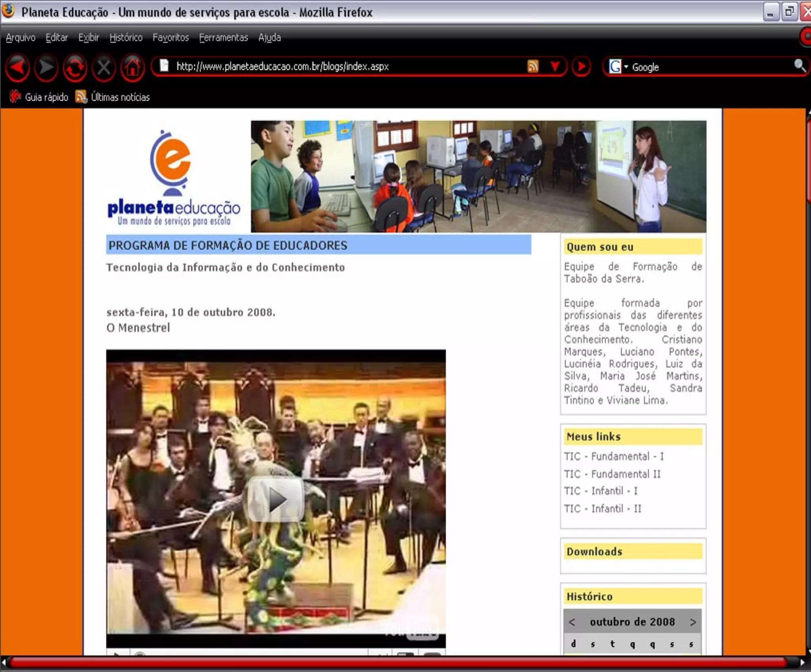Viewport: 811px width, 672px height.
Task: Go to next month in calendar
Action: (693, 622)
